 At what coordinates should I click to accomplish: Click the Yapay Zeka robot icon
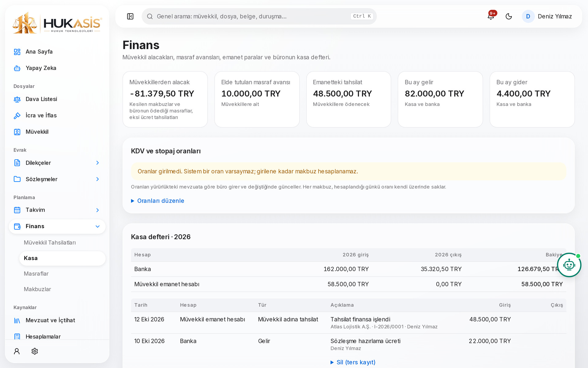tap(17, 68)
